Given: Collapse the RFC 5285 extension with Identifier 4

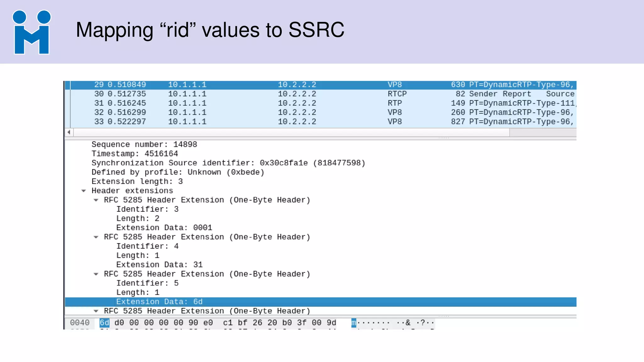Looking at the screenshot, I should click(96, 237).
